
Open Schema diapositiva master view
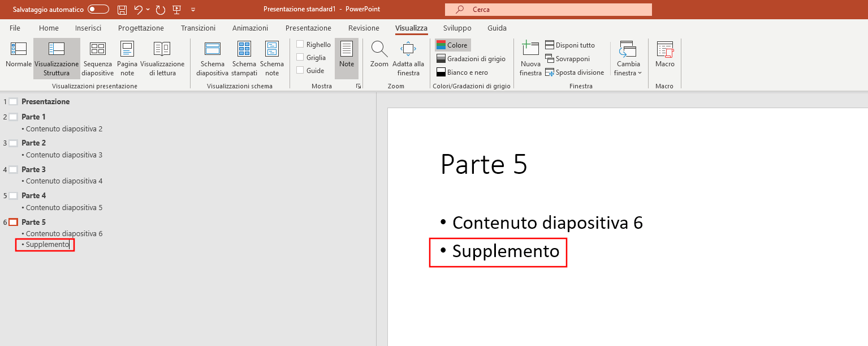[x=212, y=58]
